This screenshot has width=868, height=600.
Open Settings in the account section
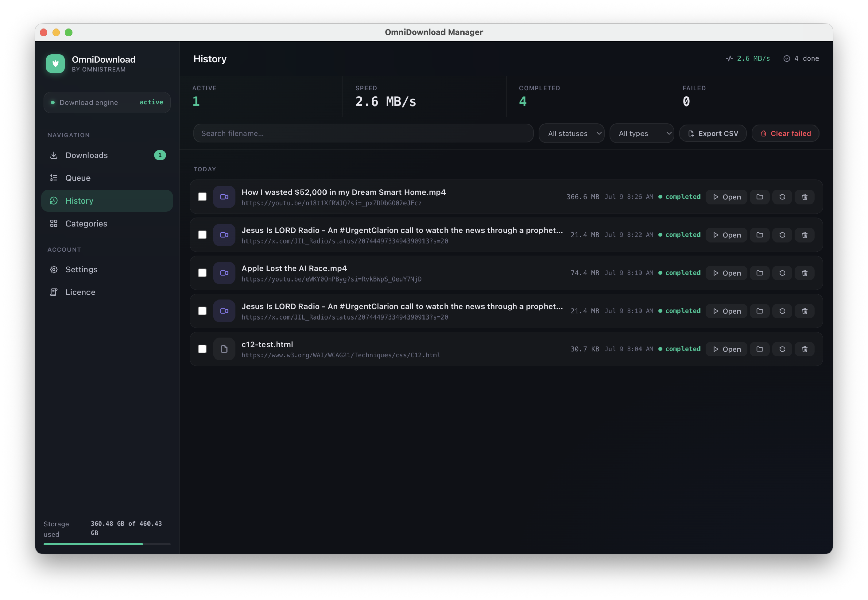pos(107,270)
